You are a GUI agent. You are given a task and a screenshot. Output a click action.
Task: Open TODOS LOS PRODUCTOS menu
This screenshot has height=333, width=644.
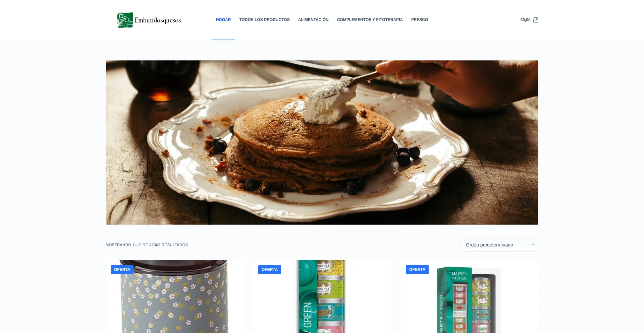coord(264,20)
